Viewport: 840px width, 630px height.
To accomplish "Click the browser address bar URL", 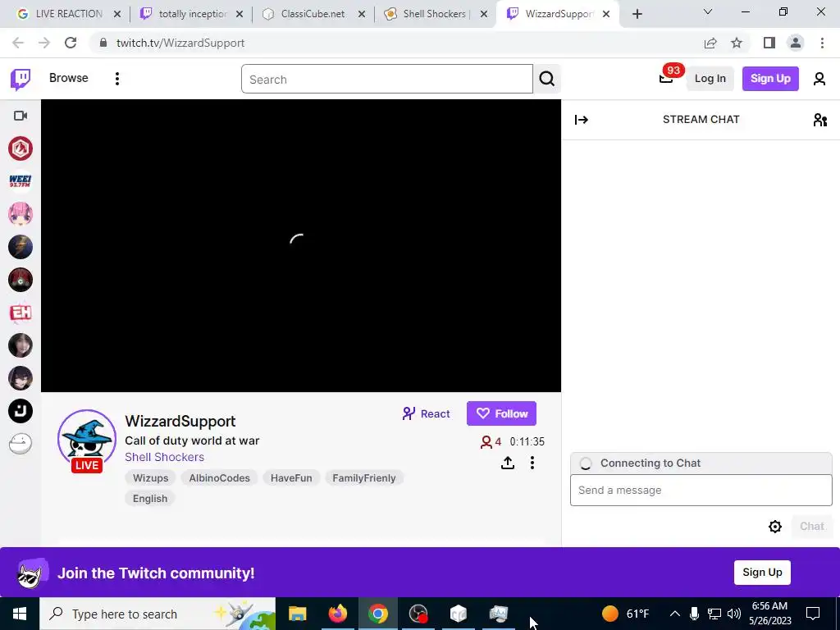I will pos(180,43).
